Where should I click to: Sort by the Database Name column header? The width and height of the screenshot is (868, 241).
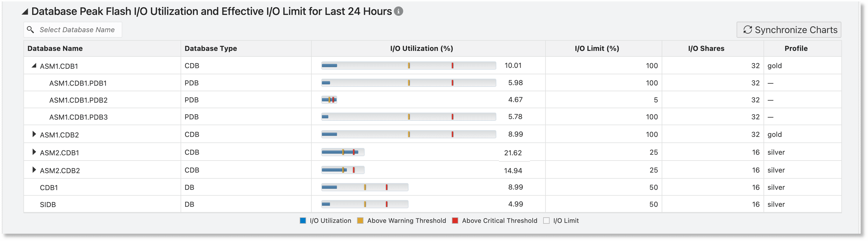[55, 49]
